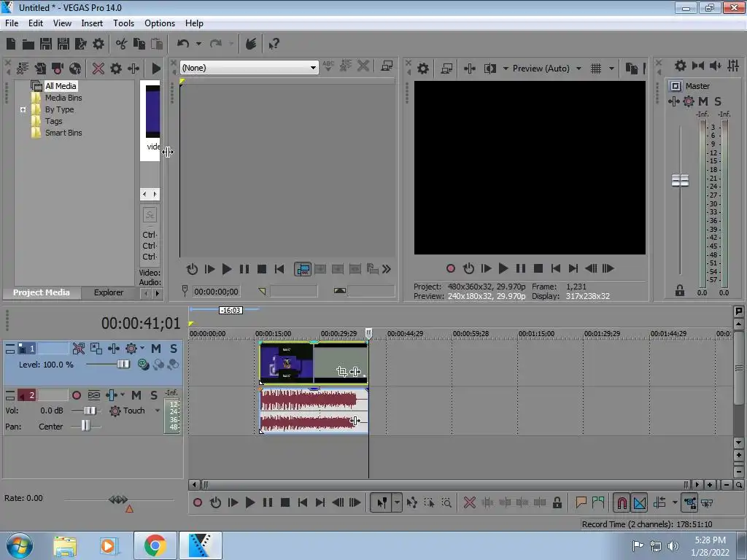
Task: Open the Tools menu
Action: coord(123,23)
